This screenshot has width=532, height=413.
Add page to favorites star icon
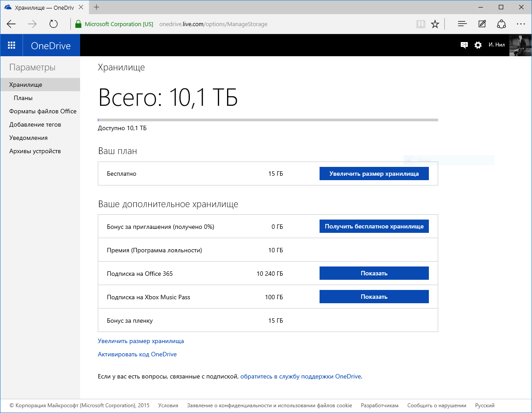[435, 24]
